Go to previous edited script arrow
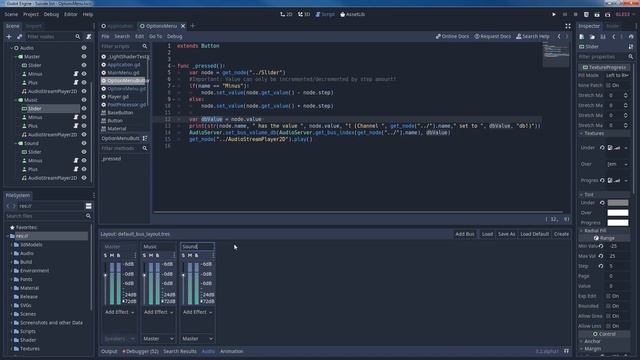Image resolution: width=640 pixels, height=360 pixels. 559,36
